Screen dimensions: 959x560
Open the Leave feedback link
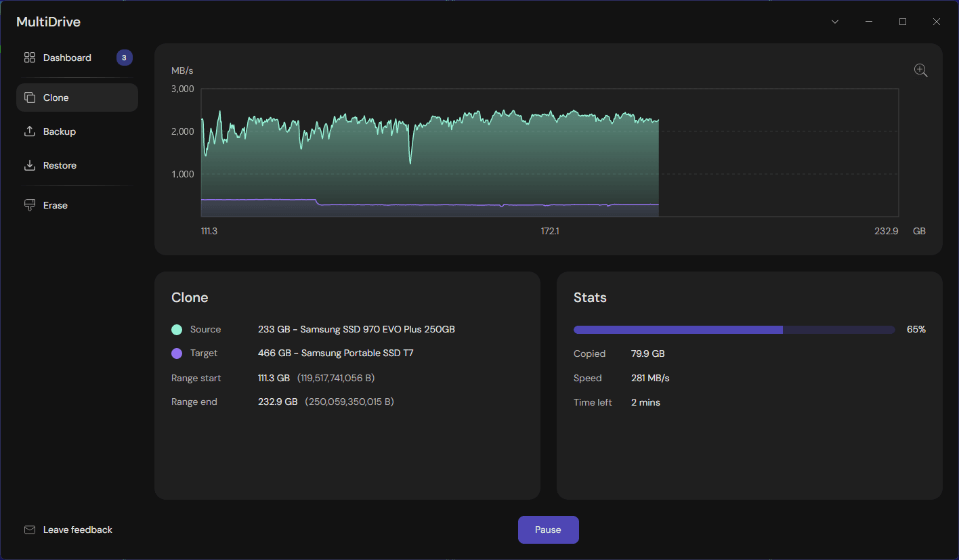(77, 530)
